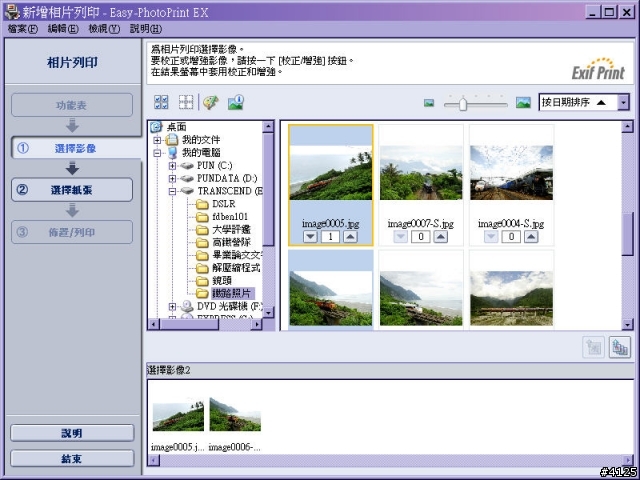Click the large thumbnail size icon

tap(523, 102)
